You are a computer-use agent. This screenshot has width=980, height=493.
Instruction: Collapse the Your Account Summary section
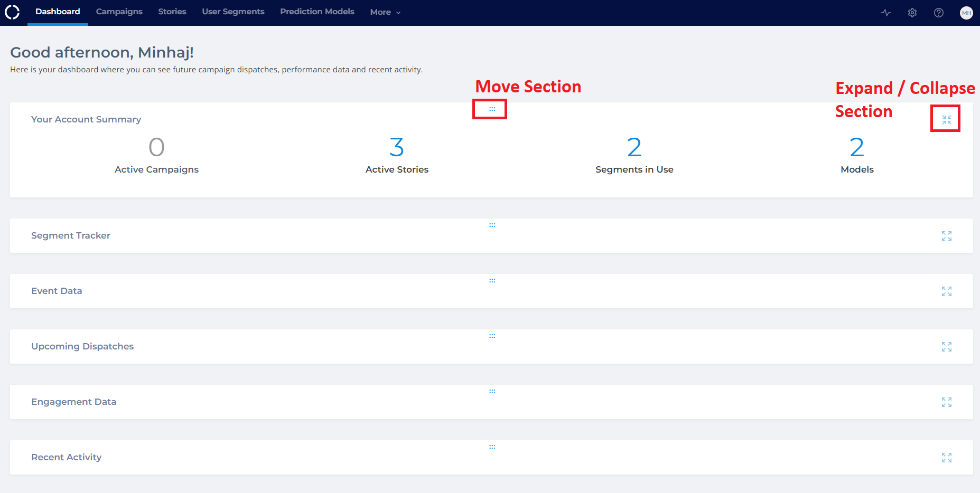point(947,120)
